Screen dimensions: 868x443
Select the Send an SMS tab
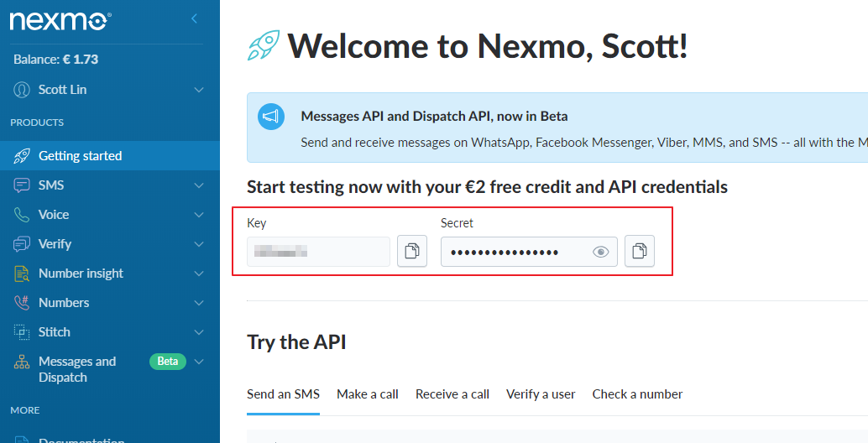[284, 394]
